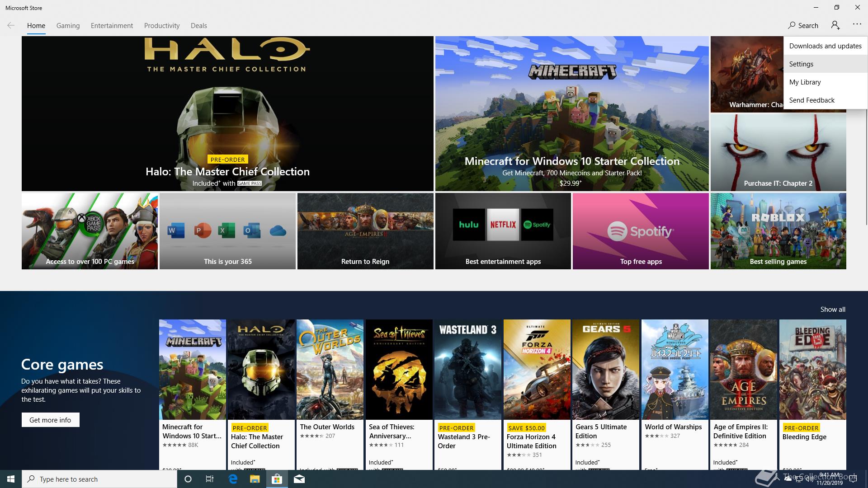The width and height of the screenshot is (868, 488).
Task: Open the Deals tab
Action: click(x=199, y=26)
